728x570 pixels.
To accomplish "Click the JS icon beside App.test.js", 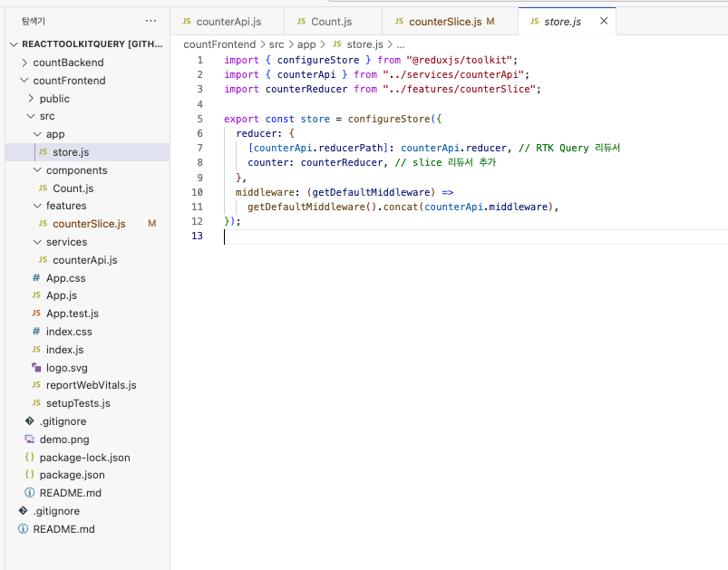I will click(x=36, y=314).
